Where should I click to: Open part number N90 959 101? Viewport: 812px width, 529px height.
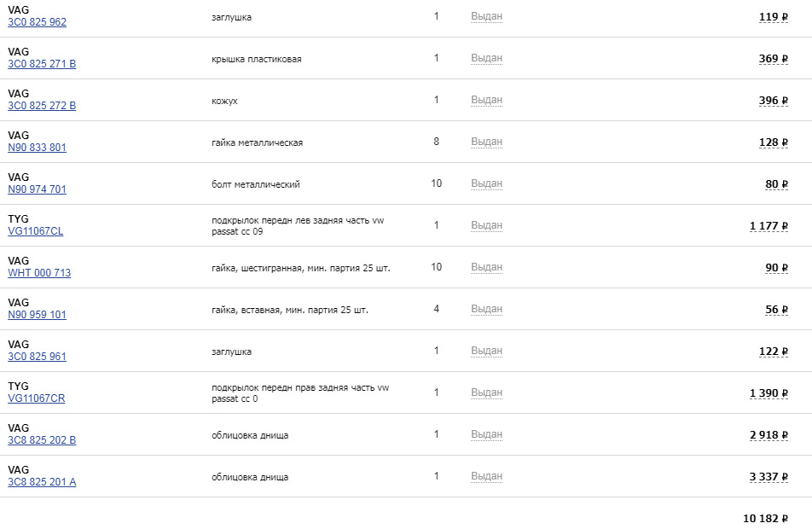pyautogui.click(x=37, y=315)
